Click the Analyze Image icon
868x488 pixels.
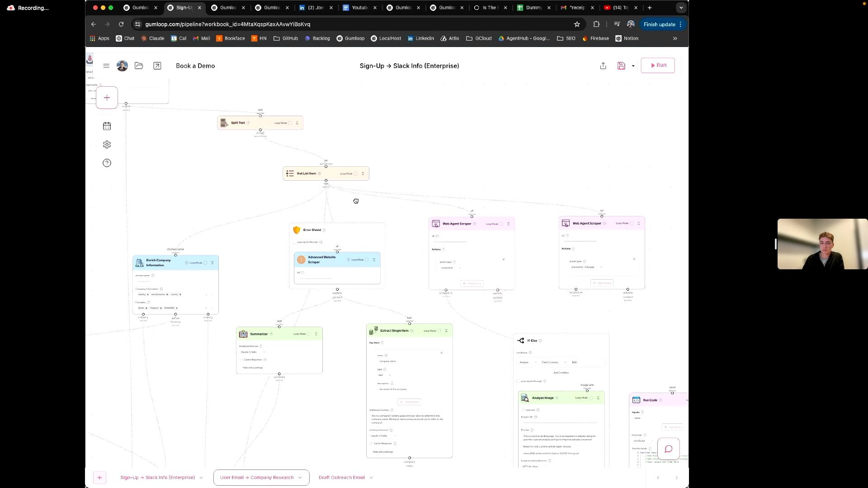525,398
